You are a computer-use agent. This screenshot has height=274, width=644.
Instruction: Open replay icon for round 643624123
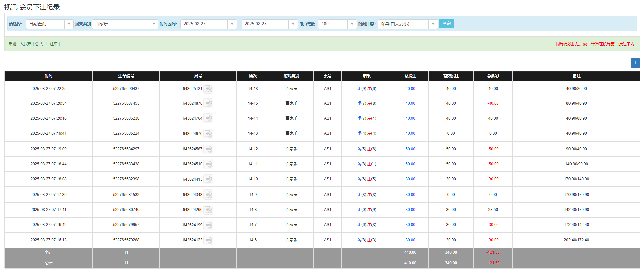pyautogui.click(x=208, y=240)
